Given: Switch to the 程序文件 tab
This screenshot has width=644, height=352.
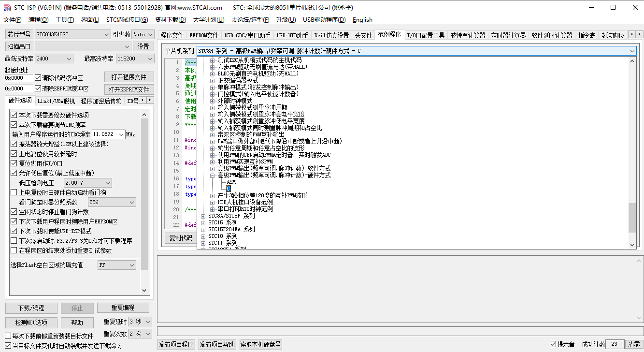Looking at the screenshot, I should (x=172, y=35).
